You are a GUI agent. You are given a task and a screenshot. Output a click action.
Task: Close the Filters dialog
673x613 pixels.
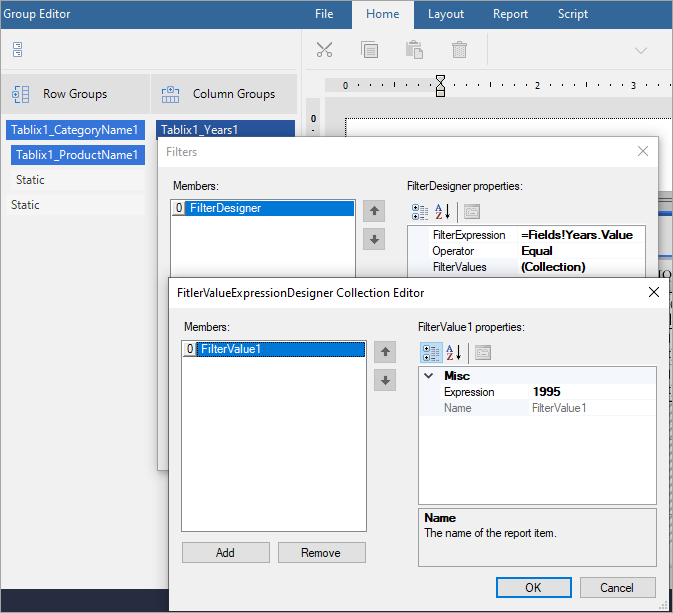coord(643,151)
